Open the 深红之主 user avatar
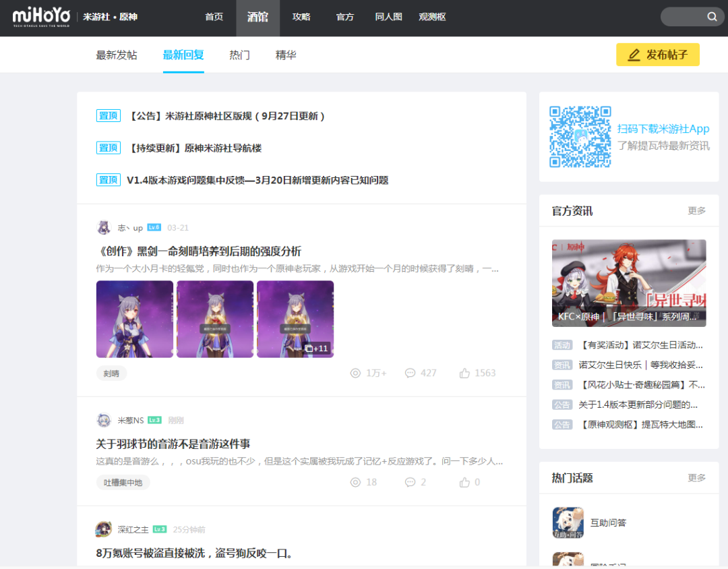 [104, 529]
